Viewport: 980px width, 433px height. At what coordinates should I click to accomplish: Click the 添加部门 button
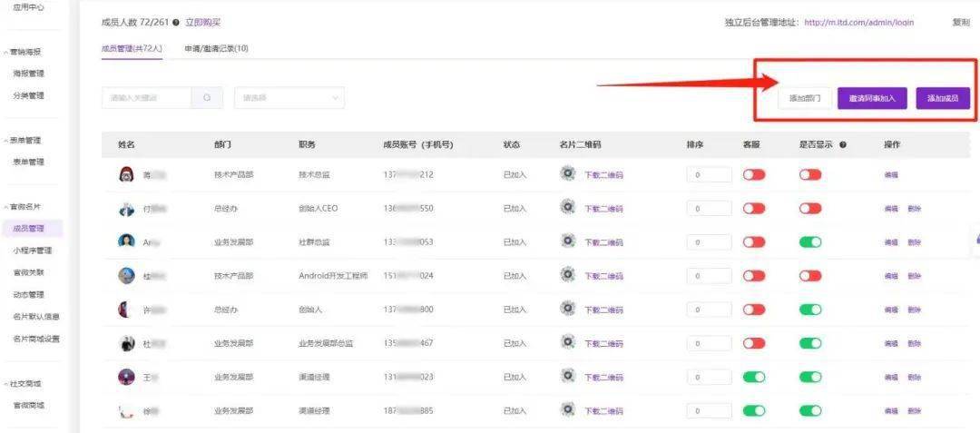pyautogui.click(x=804, y=98)
